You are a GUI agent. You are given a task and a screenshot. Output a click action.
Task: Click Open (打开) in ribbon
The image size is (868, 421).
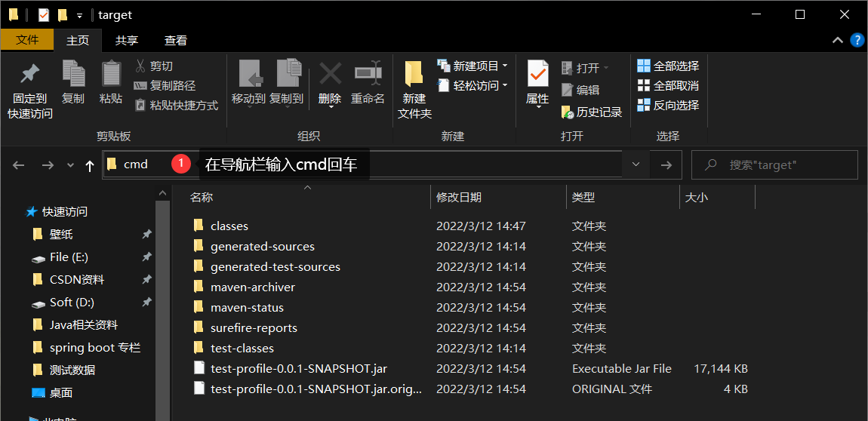coord(584,68)
